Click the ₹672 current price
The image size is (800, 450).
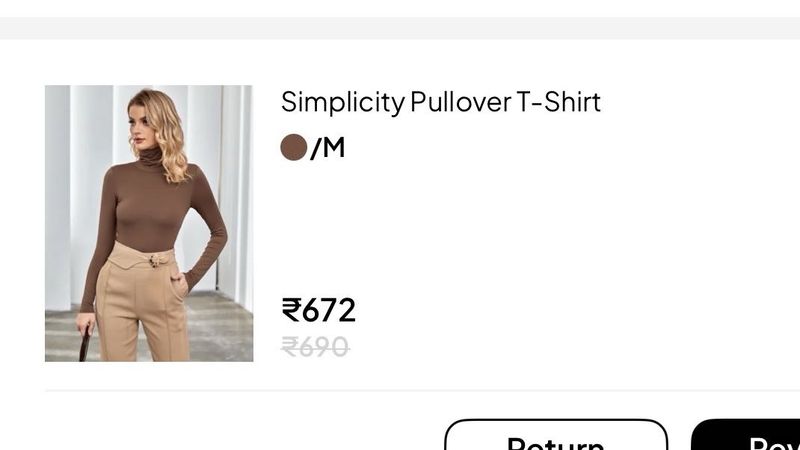click(x=318, y=310)
